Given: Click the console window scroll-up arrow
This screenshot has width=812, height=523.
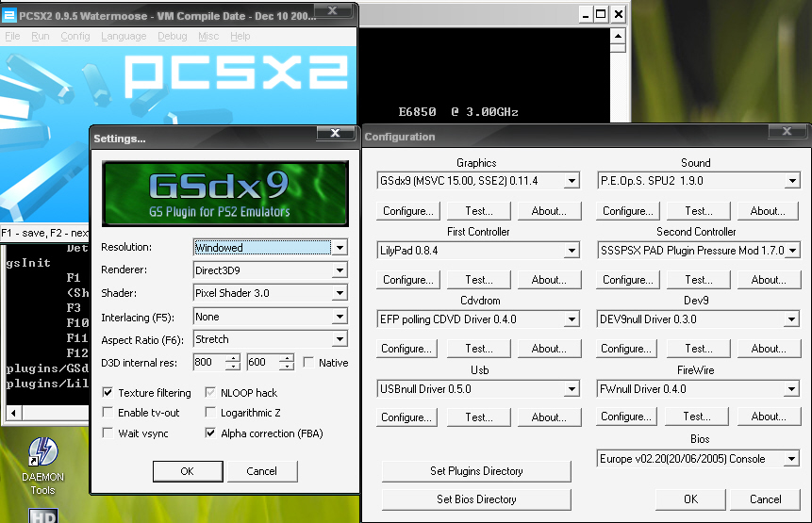Looking at the screenshot, I should pyautogui.click(x=618, y=36).
